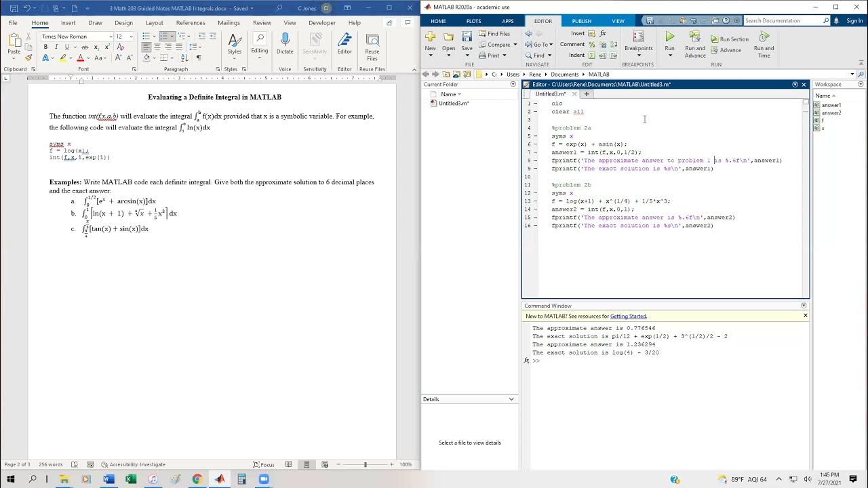Open the Getting Started link
The width and height of the screenshot is (868, 488).
(x=628, y=317)
